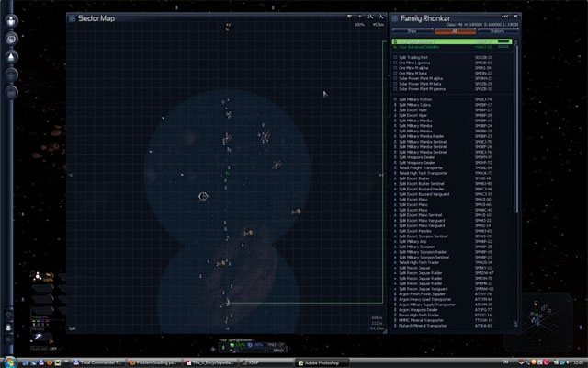This screenshot has width=588, height=368.
Task: Select Split Escort Buster Sentinel
Action: click(x=452, y=184)
